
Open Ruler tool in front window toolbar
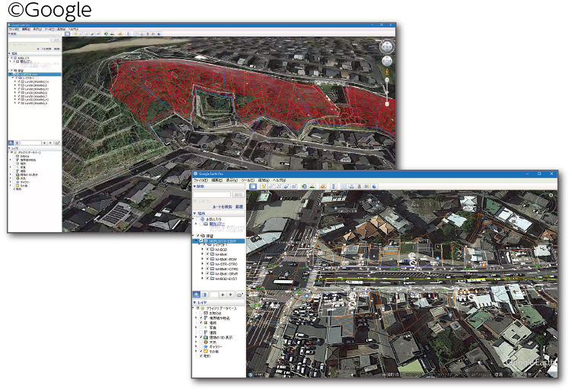tap(334, 186)
